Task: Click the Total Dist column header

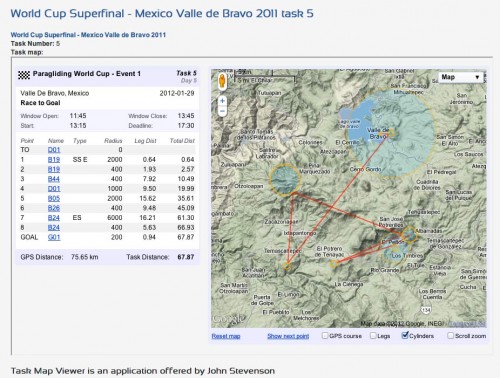Action: click(x=182, y=141)
